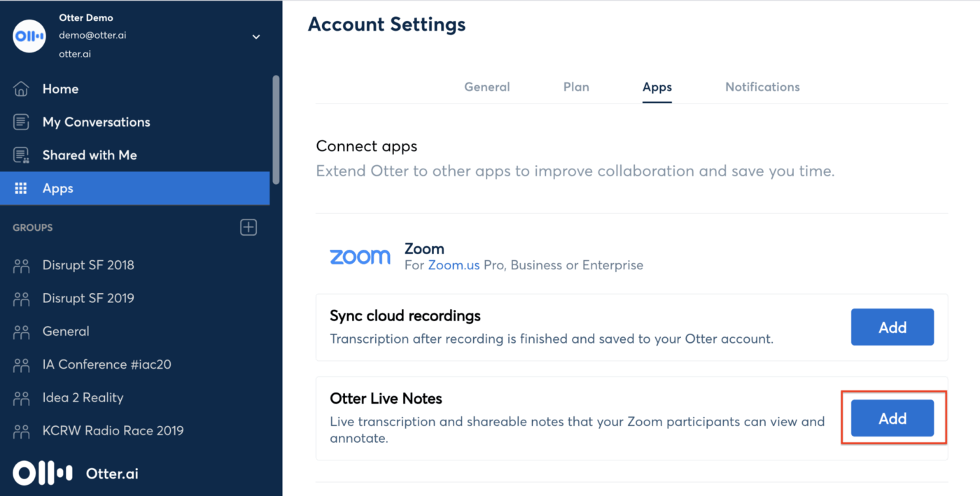Open the Zoom.us link

point(454,265)
